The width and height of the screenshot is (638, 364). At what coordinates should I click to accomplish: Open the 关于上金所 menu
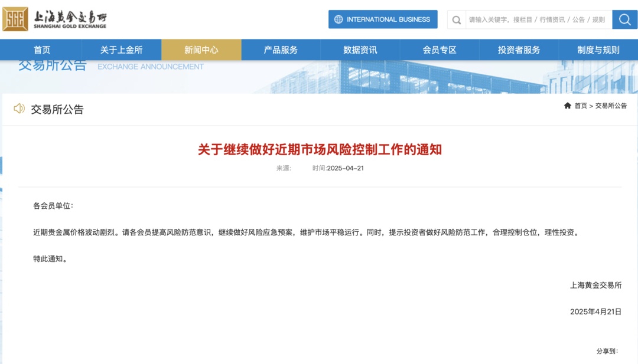click(122, 50)
